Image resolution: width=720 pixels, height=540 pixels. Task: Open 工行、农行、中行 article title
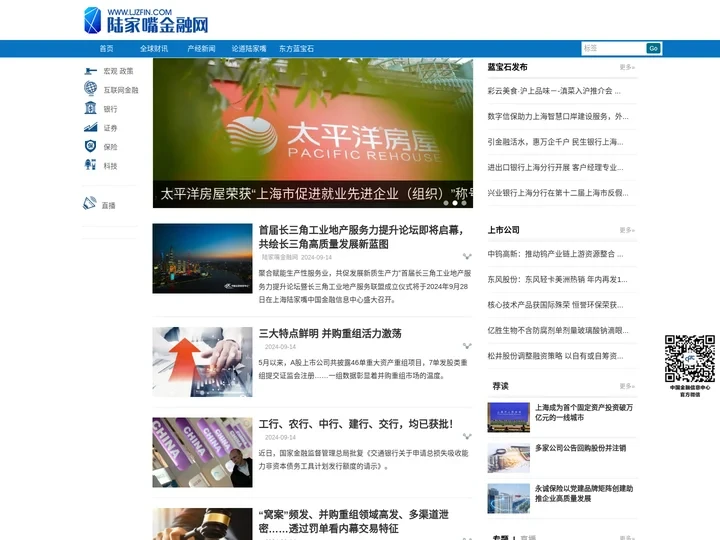point(356,424)
